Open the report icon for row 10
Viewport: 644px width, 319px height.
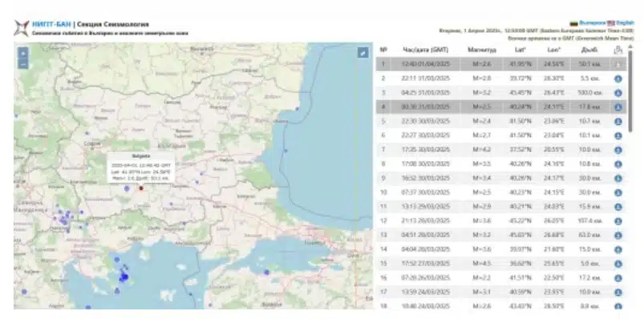pos(618,192)
